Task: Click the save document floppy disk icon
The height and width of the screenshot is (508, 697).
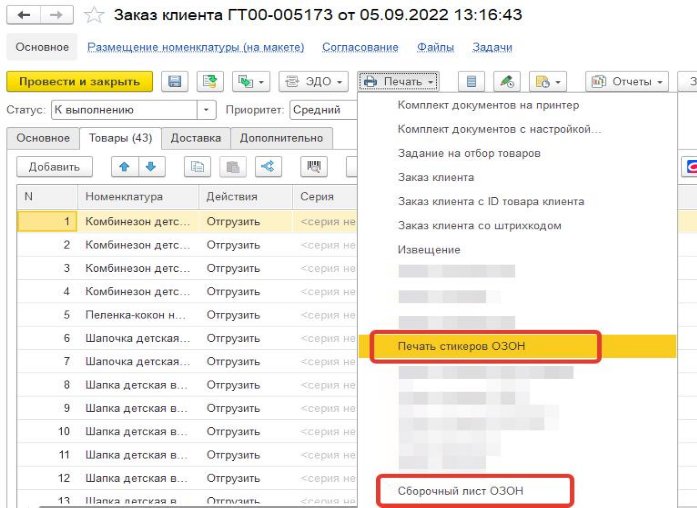Action: (x=175, y=81)
